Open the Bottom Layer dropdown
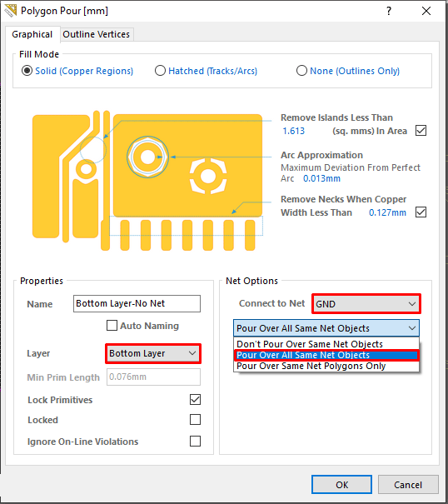Viewport: 448px width, 504px height. [x=153, y=353]
